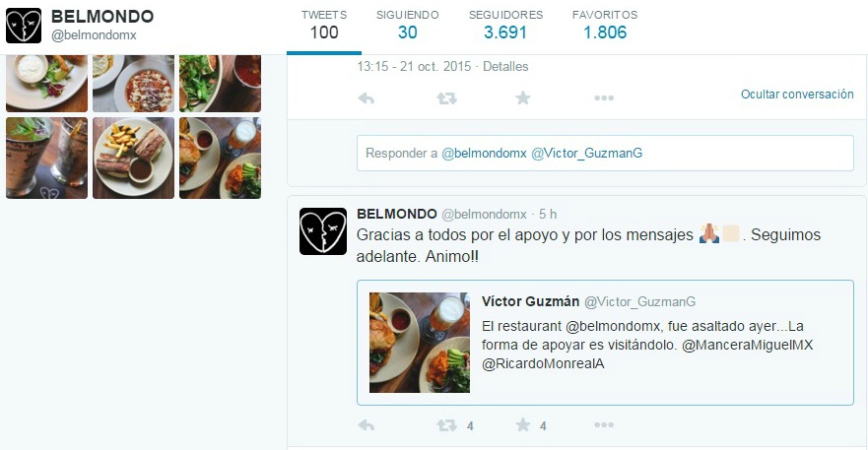Expand tweet Detalles link
Screen dimensions: 868x450
(x=505, y=66)
